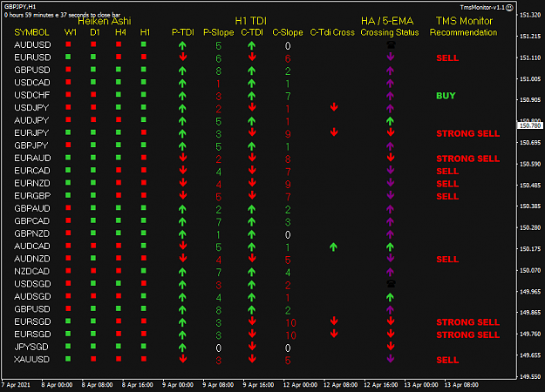Click the red C-Tdi Cross arrow for EURJPY
This screenshot has height=392, width=545.
coord(334,132)
